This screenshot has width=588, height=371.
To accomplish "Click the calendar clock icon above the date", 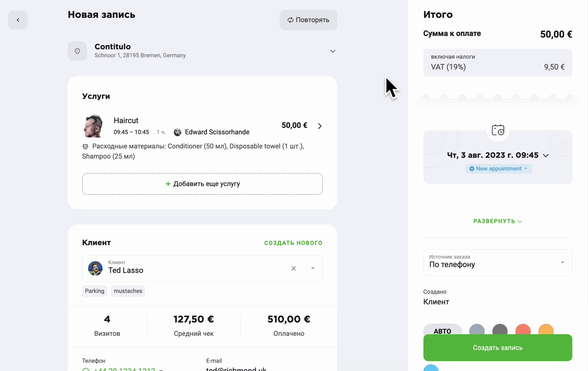I will pyautogui.click(x=497, y=130).
